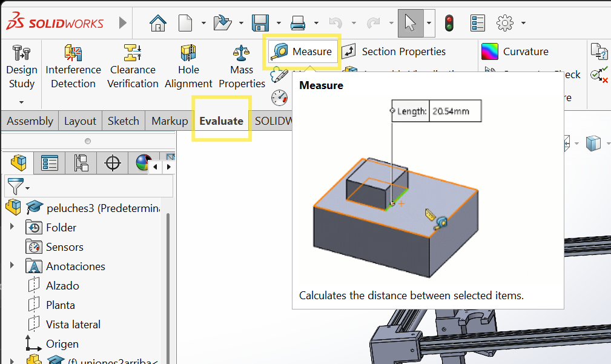Open the Options gear dropdown arrow
The image size is (611, 364).
523,23
